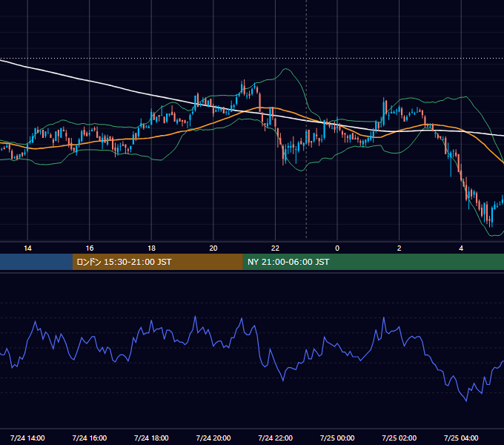Image resolution: width=504 pixels, height=445 pixels.
Task: Click the 0 hour label on price chart axis
Action: (x=337, y=248)
